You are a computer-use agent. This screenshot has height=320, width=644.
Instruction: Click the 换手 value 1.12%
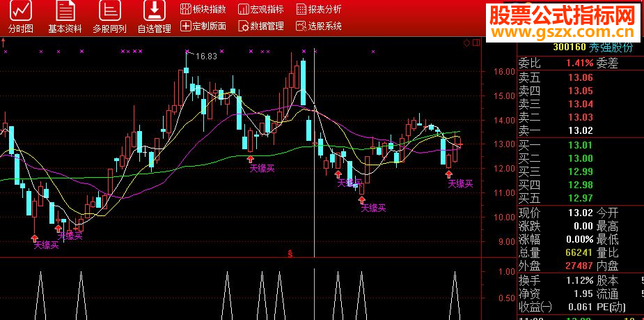tap(580, 280)
